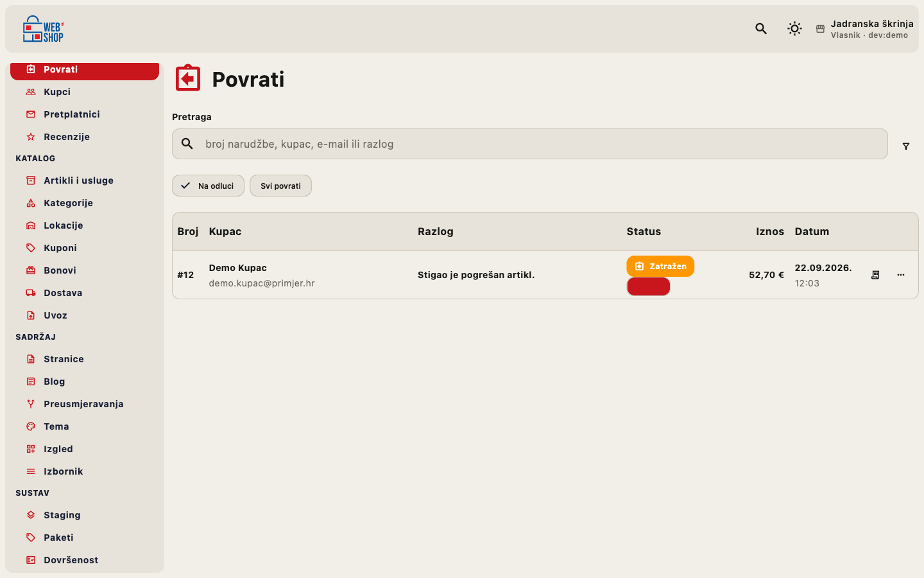
Task: Open the more actions menu for return #12
Action: 901,275
